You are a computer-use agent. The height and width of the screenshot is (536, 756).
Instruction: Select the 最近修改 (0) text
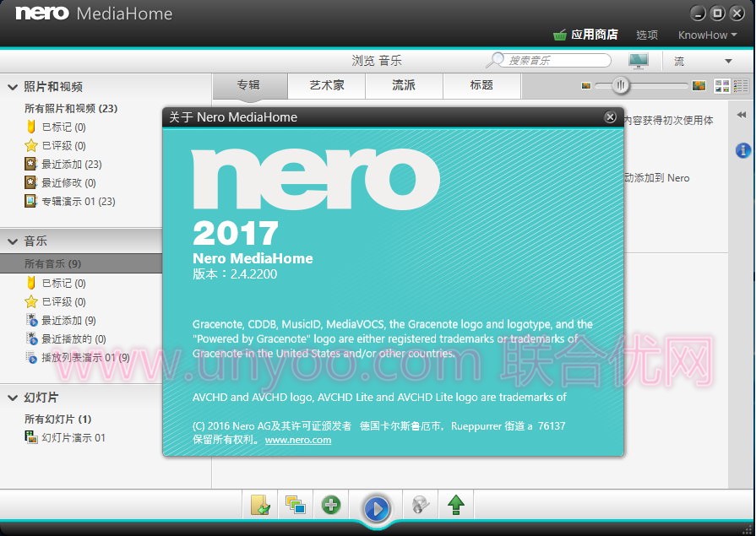click(68, 182)
